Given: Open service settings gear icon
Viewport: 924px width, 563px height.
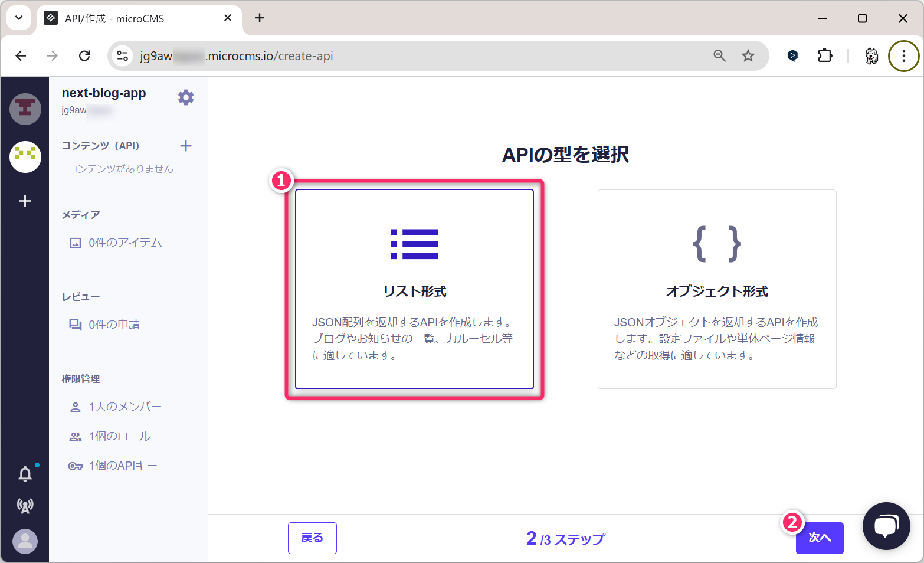Looking at the screenshot, I should [186, 97].
